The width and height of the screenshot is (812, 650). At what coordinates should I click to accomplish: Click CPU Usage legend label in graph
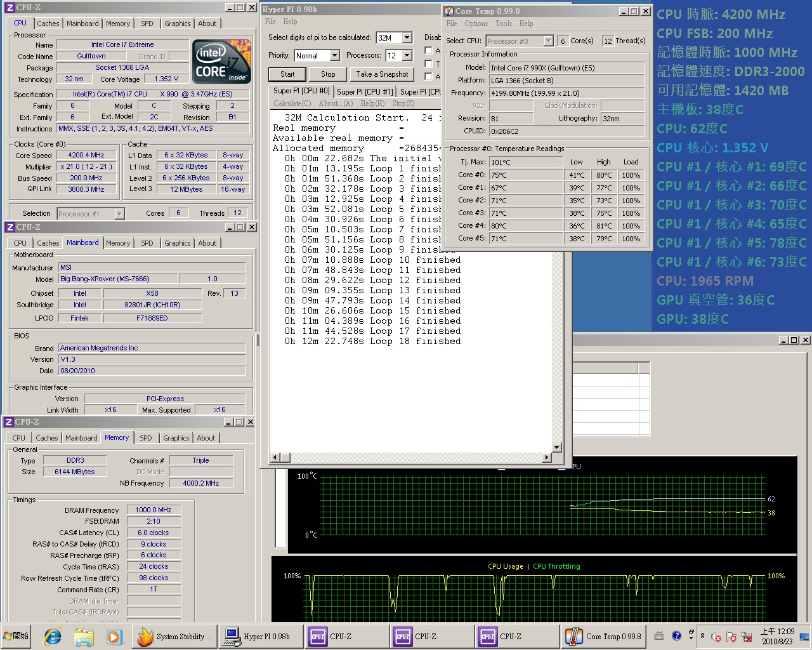click(505, 566)
